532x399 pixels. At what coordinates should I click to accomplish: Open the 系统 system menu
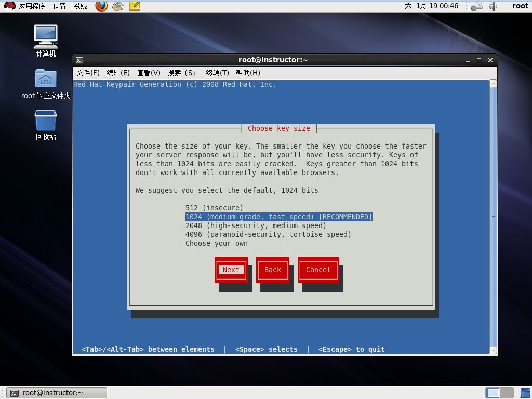point(81,6)
